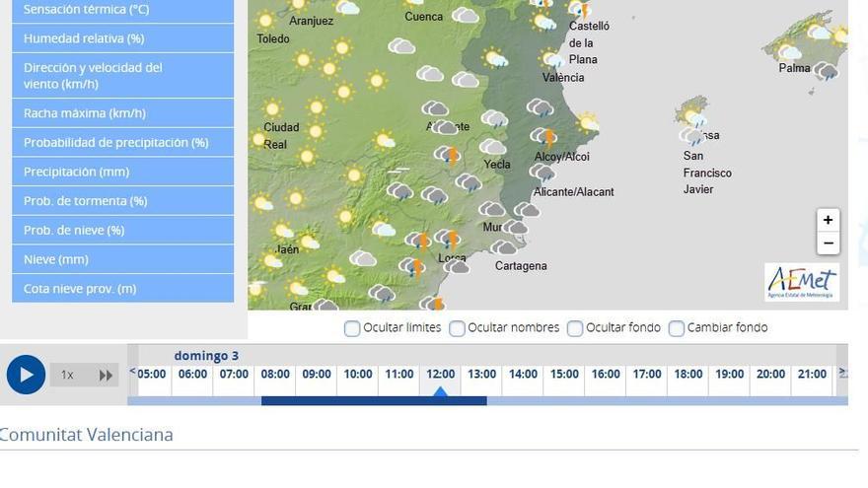Viewport: 868px width, 488px height.
Task: Check Ocultar nombres checkbox
Action: pos(457,328)
